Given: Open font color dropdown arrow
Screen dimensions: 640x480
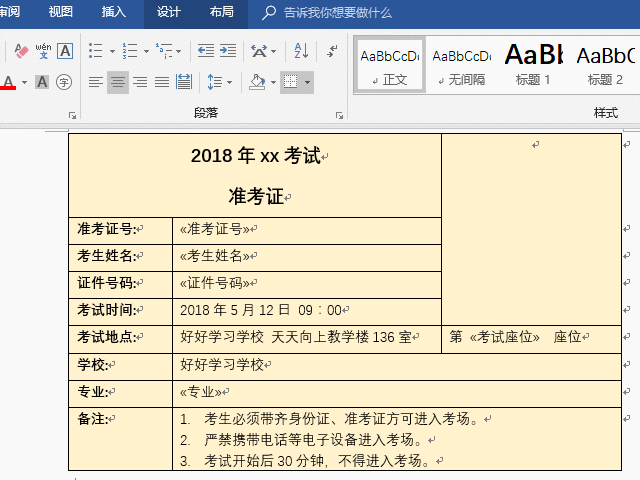Looking at the screenshot, I should pyautogui.click(x=24, y=82).
